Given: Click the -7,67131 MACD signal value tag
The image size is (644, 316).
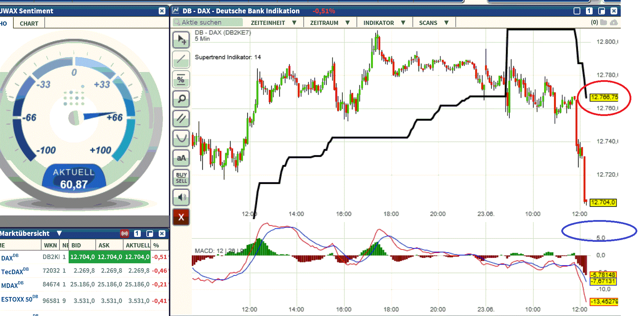Looking at the screenshot, I should (x=603, y=281).
